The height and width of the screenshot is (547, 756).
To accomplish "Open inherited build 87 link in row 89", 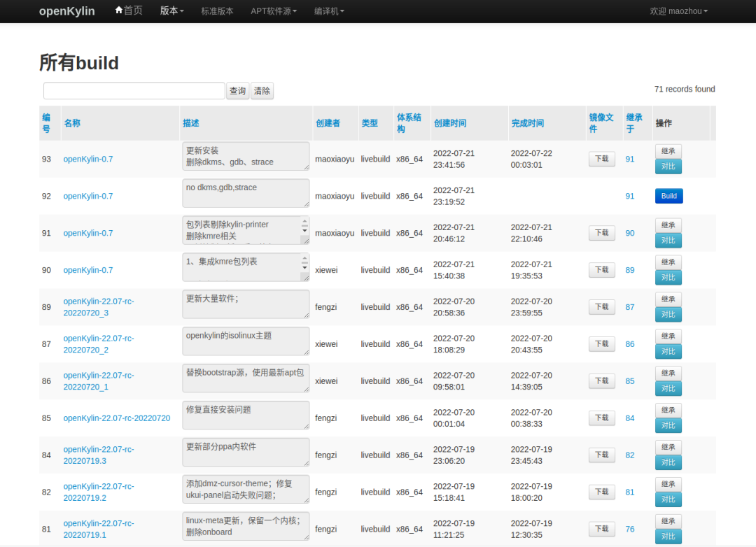I will pyautogui.click(x=630, y=307).
